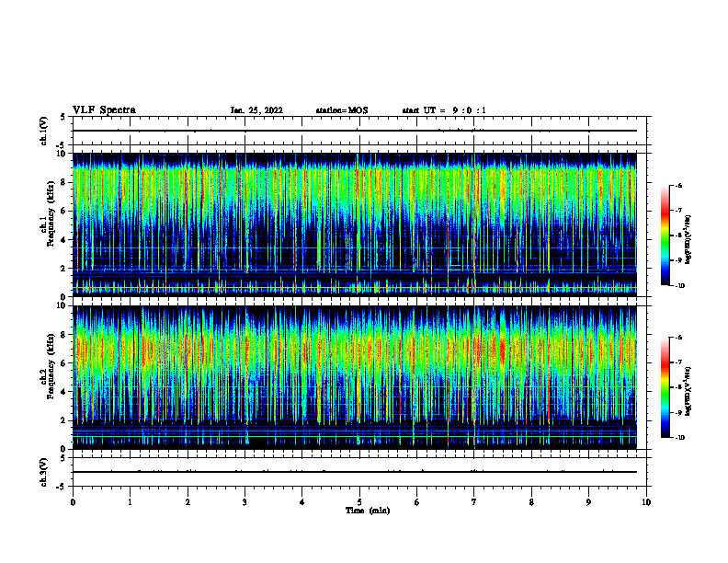Screen dimensions: 728x563
Task: Click time axis tick label "4"
Action: (x=302, y=502)
